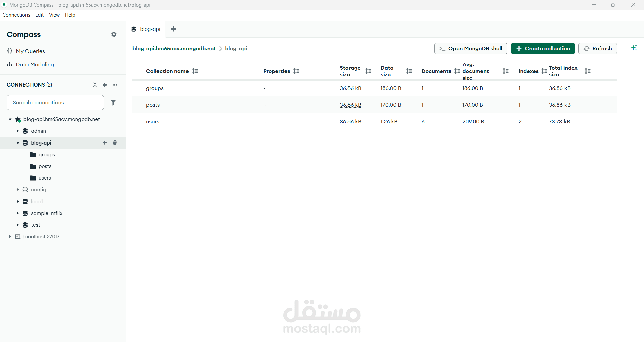The width and height of the screenshot is (644, 342).
Task: Sort by Storage size column
Action: click(368, 71)
